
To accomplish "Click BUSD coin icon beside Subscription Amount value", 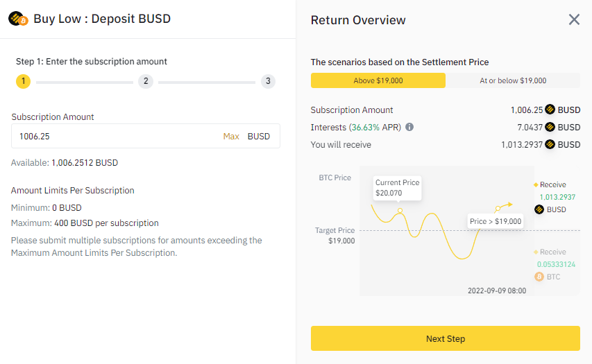I will (x=550, y=110).
